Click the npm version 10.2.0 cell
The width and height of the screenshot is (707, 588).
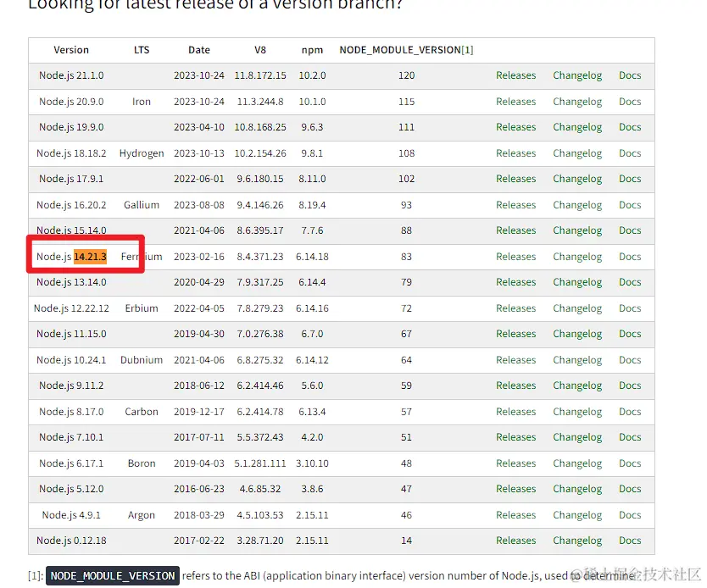(x=312, y=75)
